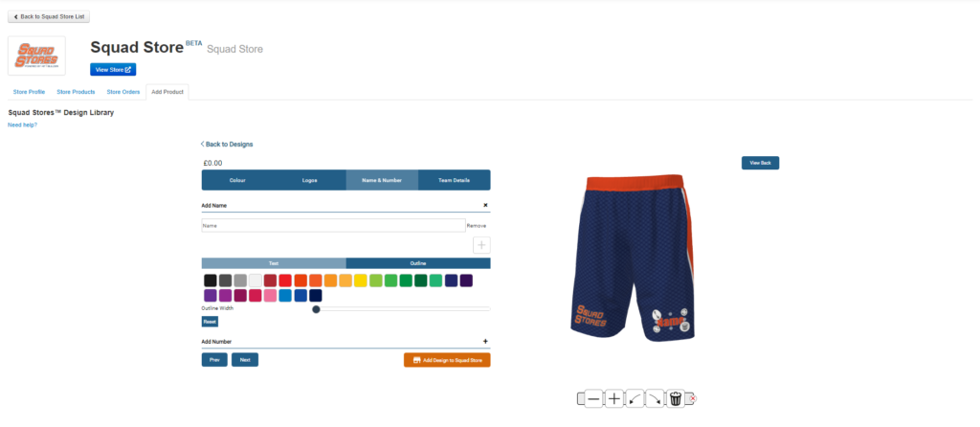The image size is (980, 427).
Task: Click the minus shrink icon below shorts
Action: pyautogui.click(x=593, y=399)
